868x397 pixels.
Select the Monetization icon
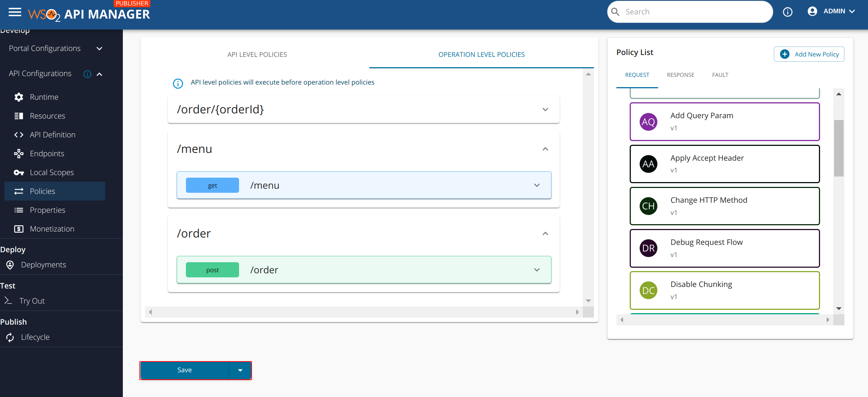pyautogui.click(x=18, y=229)
